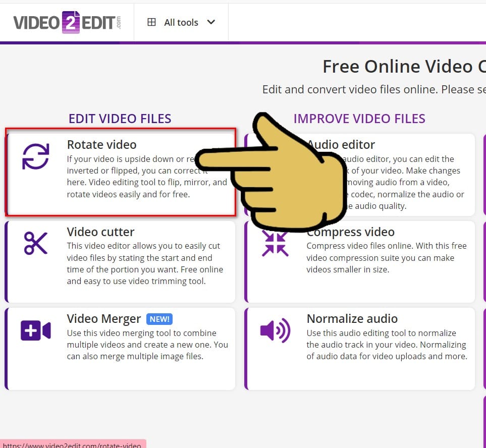Open the All tools menu label

click(181, 23)
